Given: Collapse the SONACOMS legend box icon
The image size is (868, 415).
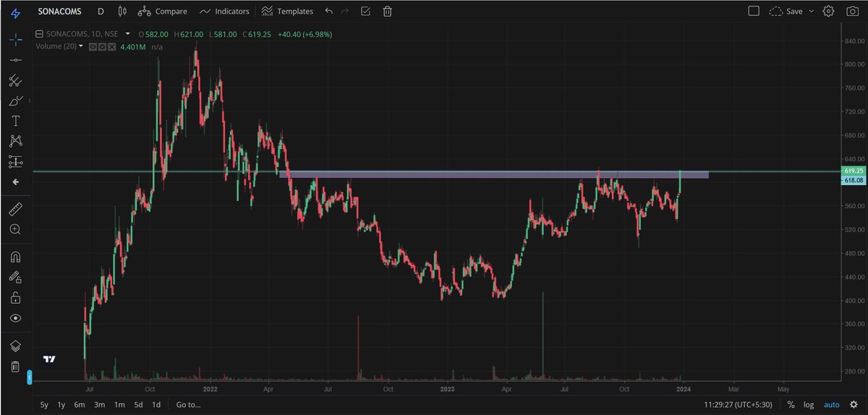Looking at the screenshot, I should (x=41, y=34).
